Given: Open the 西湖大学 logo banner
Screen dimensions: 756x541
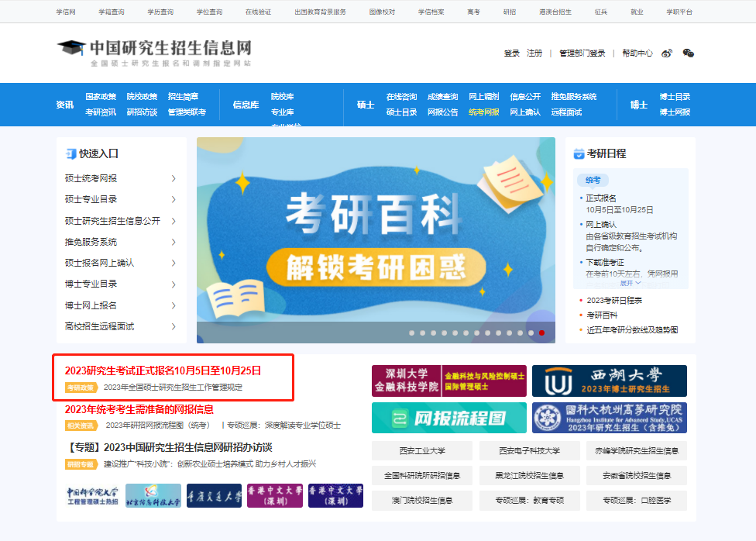Looking at the screenshot, I should (x=609, y=381).
